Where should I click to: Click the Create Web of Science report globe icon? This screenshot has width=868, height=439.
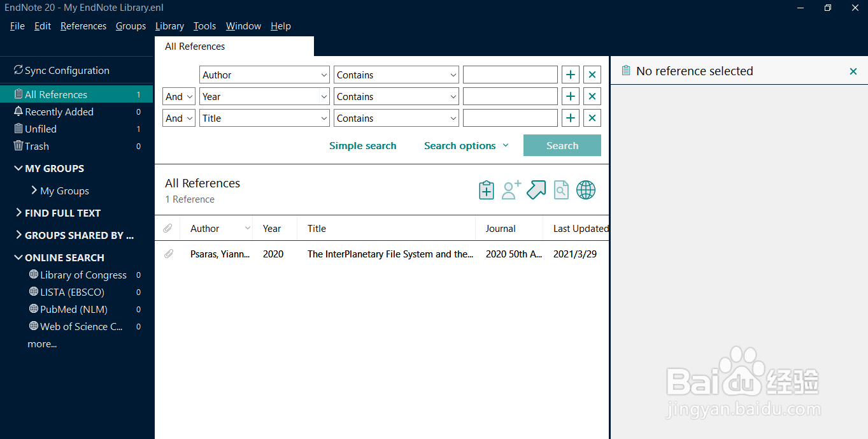tap(586, 190)
